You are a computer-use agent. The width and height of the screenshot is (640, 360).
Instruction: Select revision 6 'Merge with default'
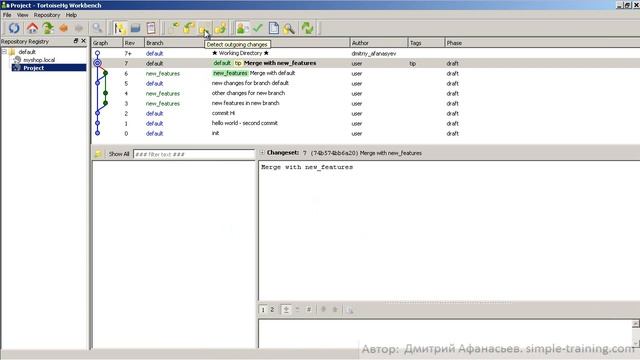coord(365,73)
